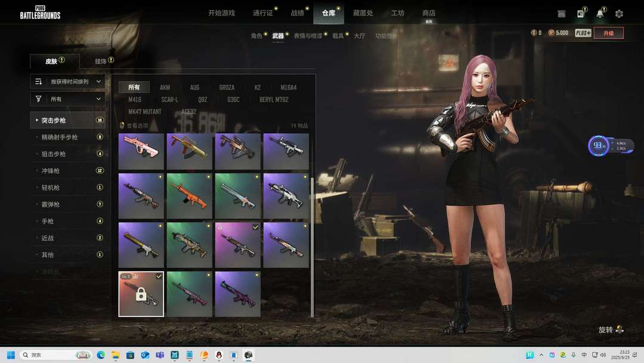This screenshot has width=644, height=363.
Task: Expand the 突击步枪 category
Action: tap(67, 120)
